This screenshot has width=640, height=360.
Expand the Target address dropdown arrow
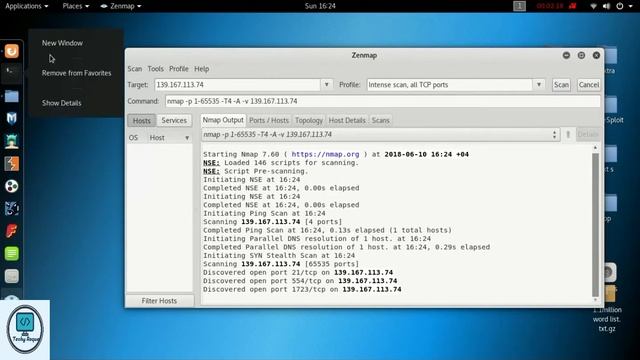(x=327, y=84)
